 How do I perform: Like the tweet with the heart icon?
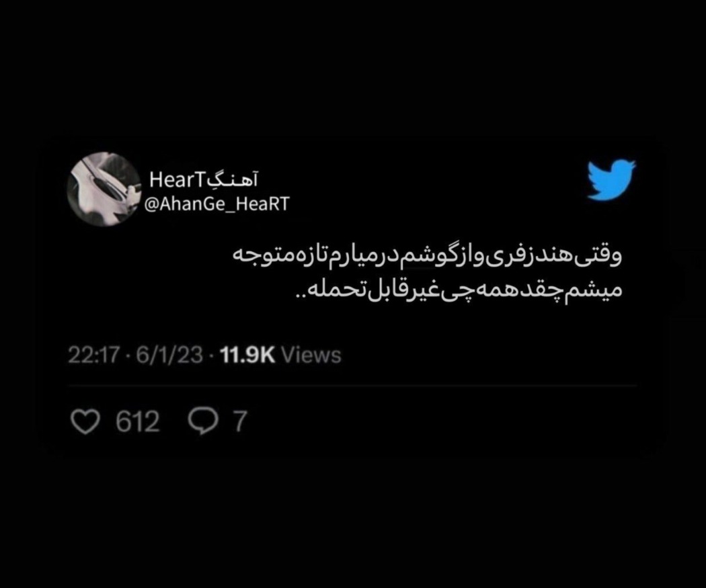tap(85, 421)
